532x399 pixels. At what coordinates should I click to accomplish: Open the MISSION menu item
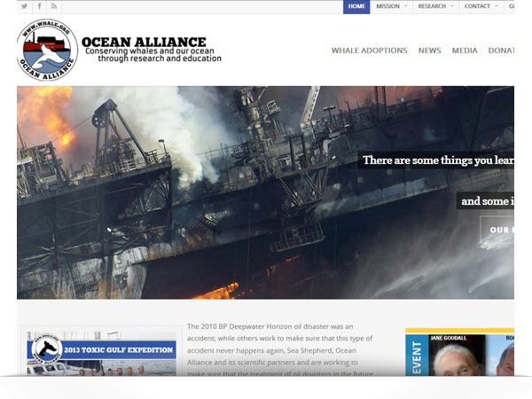pyautogui.click(x=387, y=6)
